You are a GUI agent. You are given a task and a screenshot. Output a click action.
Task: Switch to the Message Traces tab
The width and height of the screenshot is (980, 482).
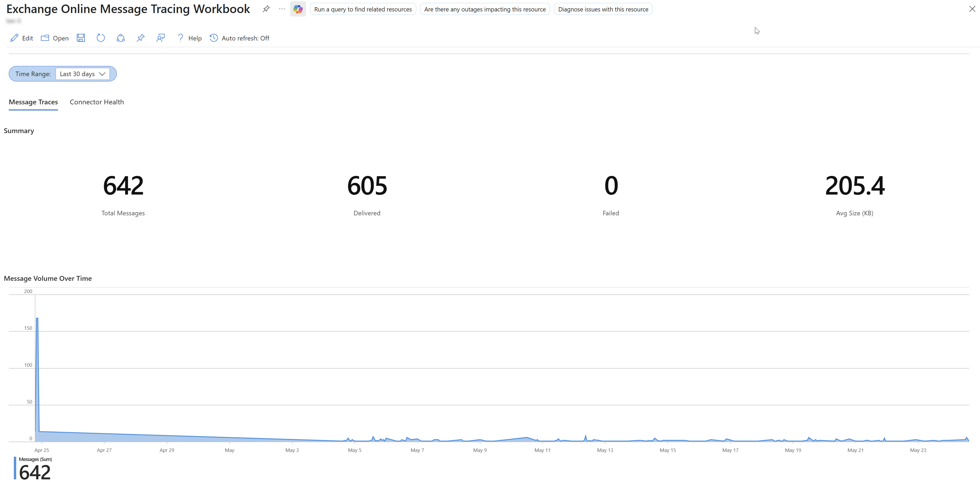pyautogui.click(x=34, y=102)
